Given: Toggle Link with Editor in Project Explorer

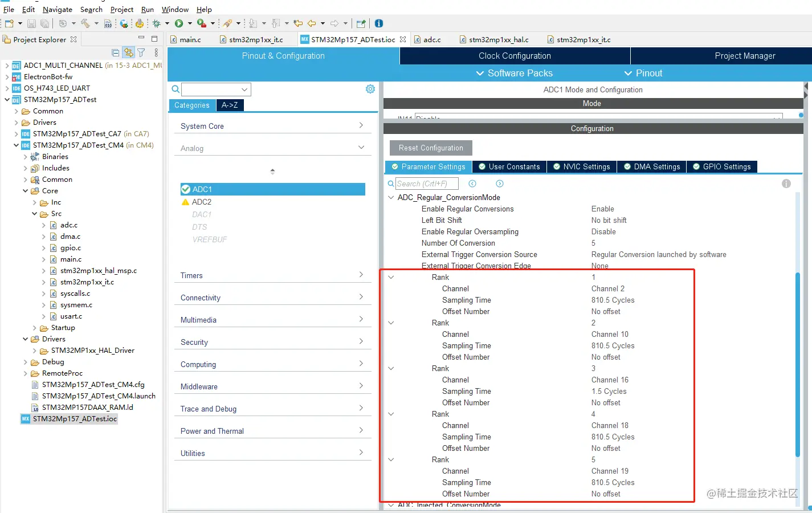Looking at the screenshot, I should [x=129, y=52].
